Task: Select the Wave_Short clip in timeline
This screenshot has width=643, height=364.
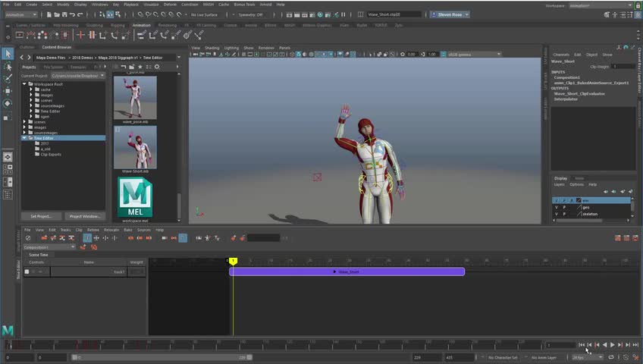Action: [347, 271]
